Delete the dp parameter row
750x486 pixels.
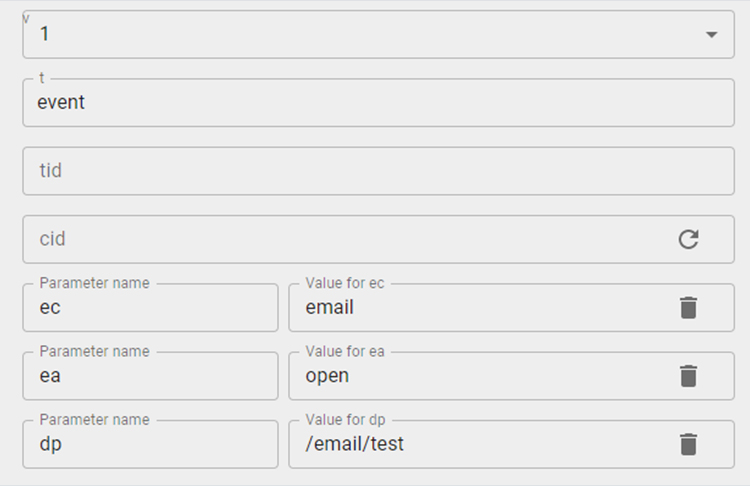[688, 444]
